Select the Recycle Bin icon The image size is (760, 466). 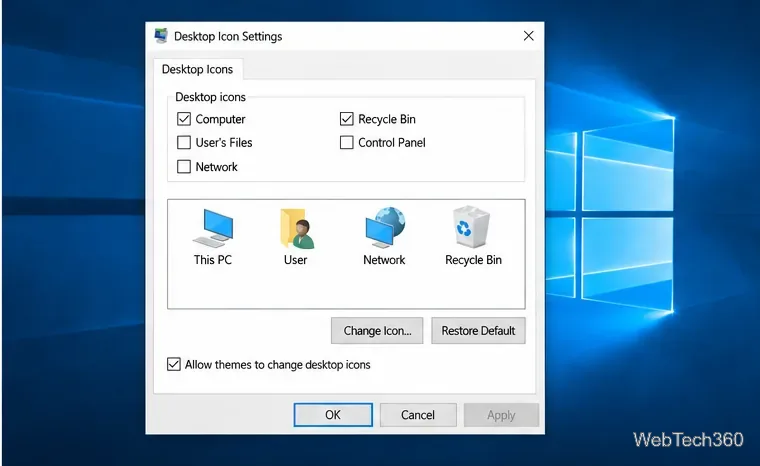471,227
